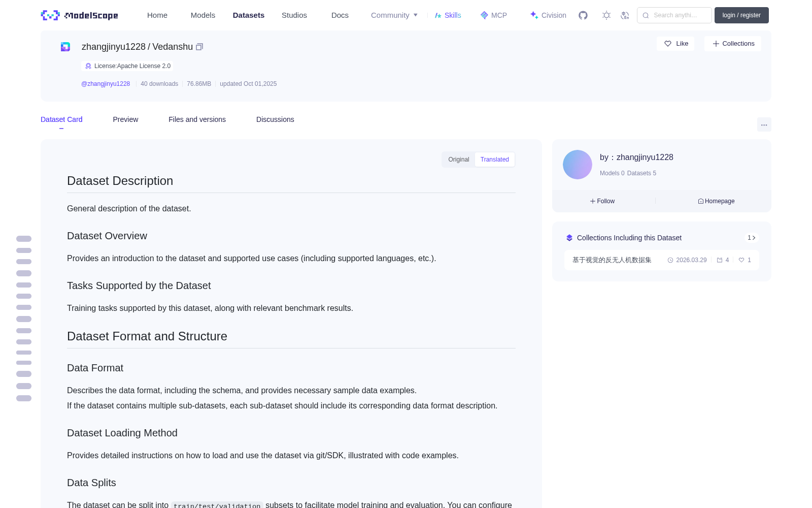Switch to the Discussions tab
The height and width of the screenshot is (508, 812).
click(275, 119)
